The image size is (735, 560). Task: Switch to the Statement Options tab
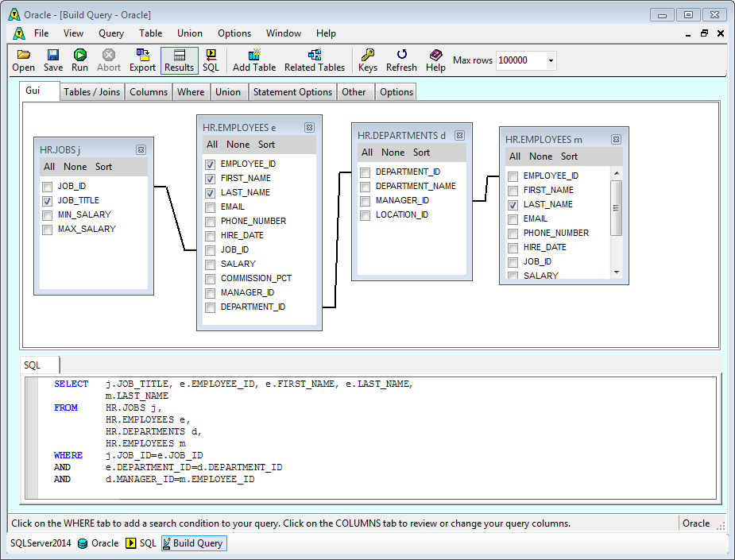(292, 92)
